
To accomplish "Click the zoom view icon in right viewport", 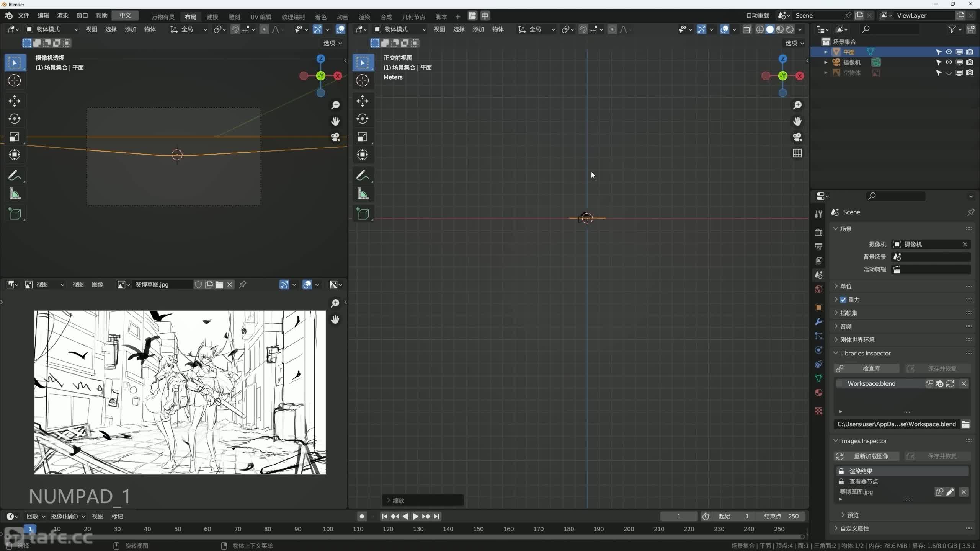I will (x=797, y=105).
